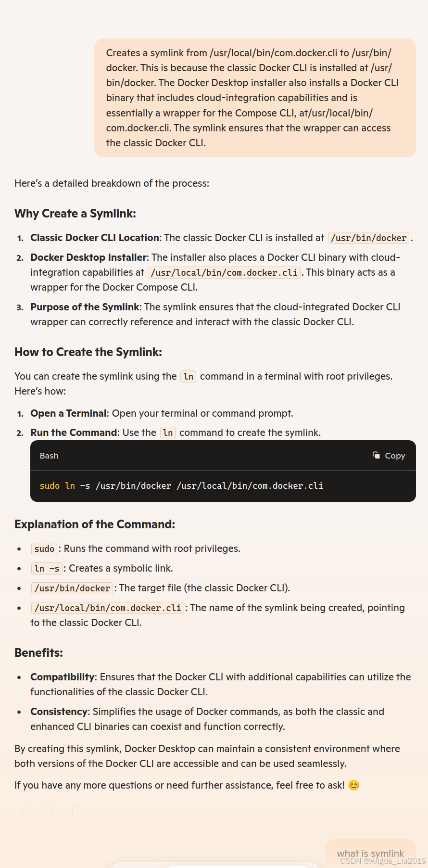Click the ln -s code chip under the explanation
The height and width of the screenshot is (868, 428).
click(47, 568)
